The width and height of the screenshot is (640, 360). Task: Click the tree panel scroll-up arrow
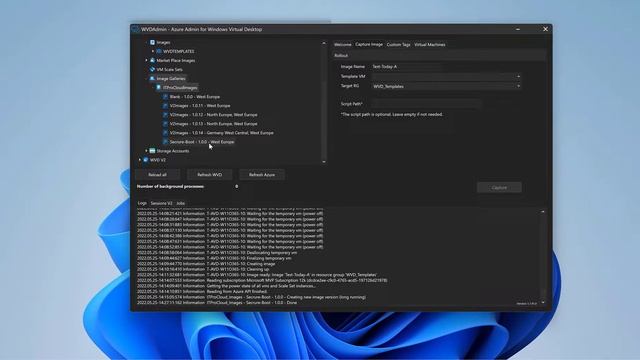point(324,43)
